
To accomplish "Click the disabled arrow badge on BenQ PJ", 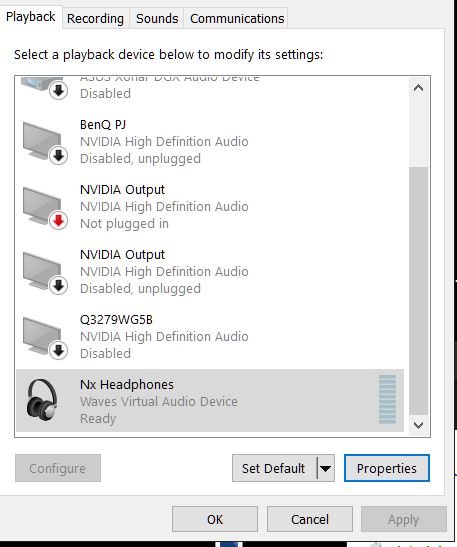I will [x=58, y=156].
